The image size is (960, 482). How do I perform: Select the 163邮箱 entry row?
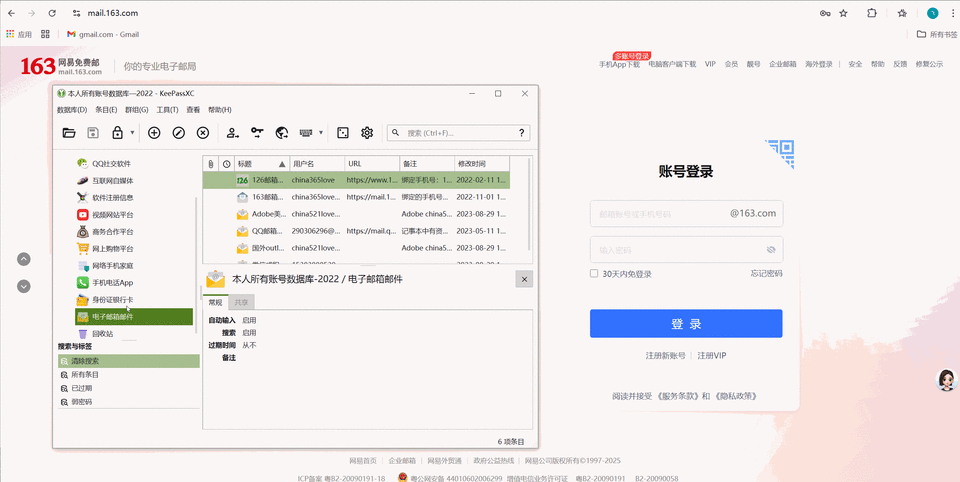[356, 197]
